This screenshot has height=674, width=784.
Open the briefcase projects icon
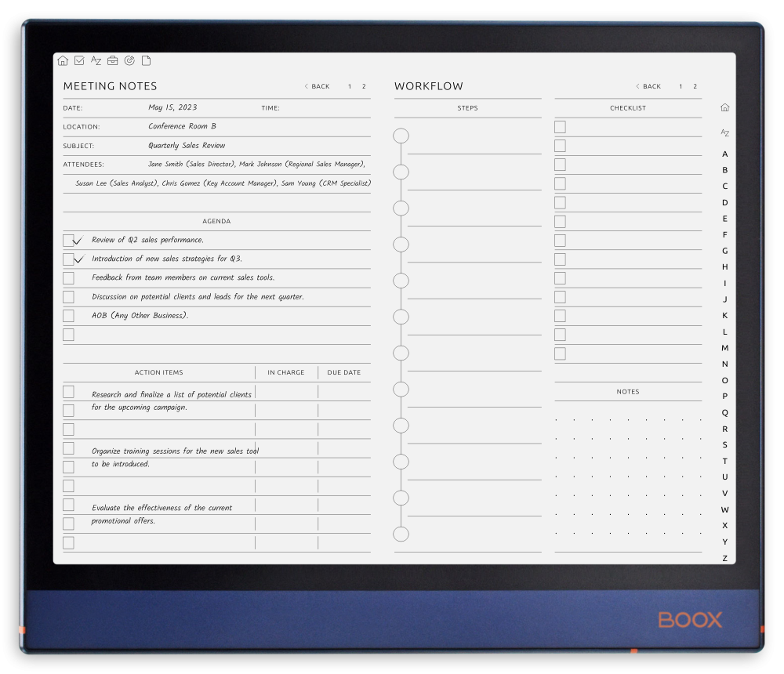click(x=113, y=61)
